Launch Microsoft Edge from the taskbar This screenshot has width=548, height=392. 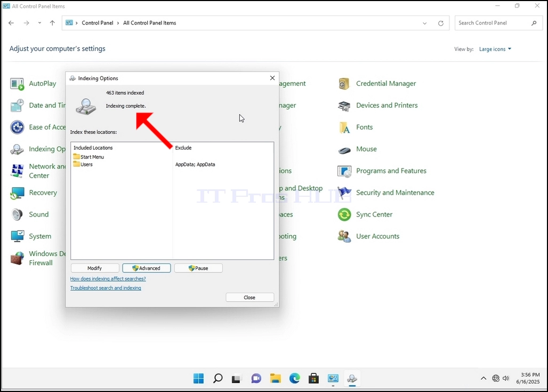(x=295, y=378)
